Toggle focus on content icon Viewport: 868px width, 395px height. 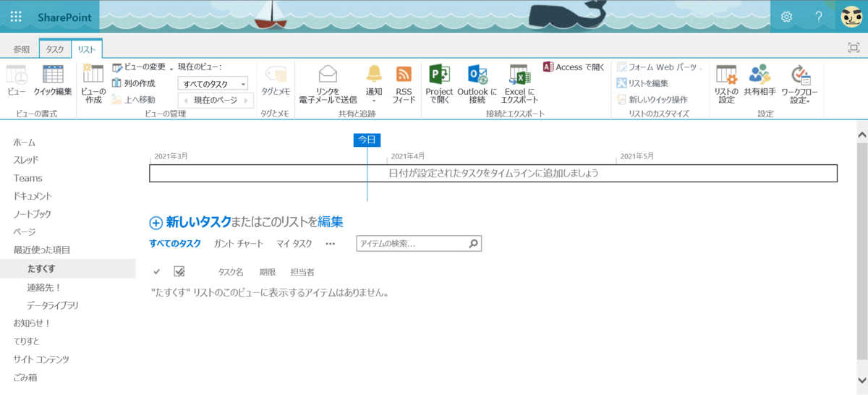tap(854, 47)
